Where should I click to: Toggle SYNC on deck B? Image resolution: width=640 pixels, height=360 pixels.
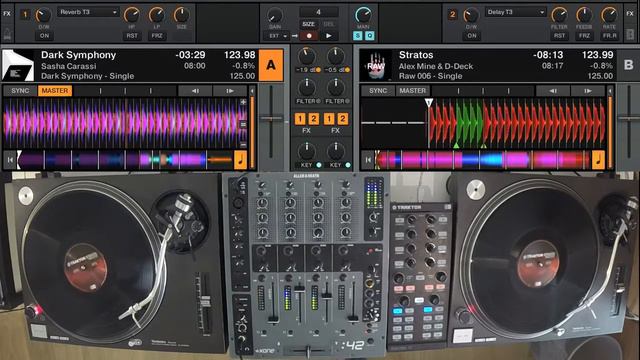(x=378, y=91)
